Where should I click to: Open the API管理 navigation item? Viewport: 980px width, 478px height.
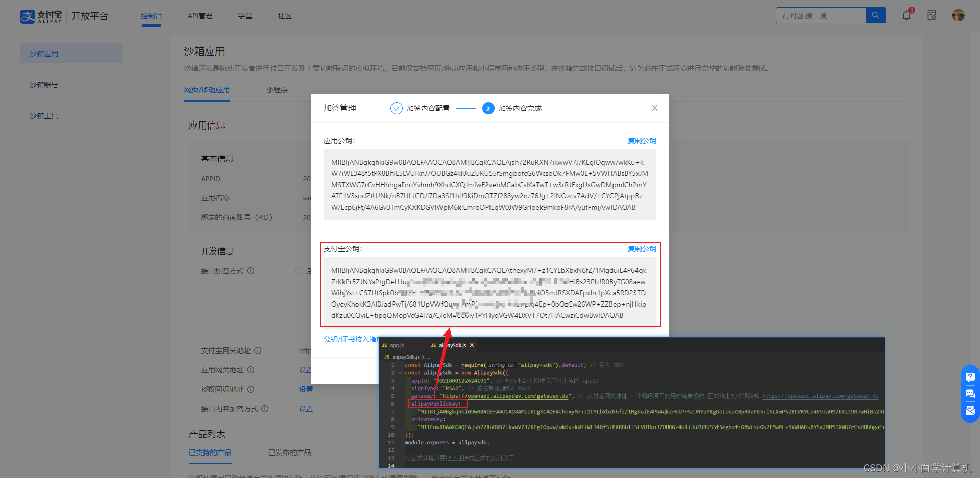[200, 16]
